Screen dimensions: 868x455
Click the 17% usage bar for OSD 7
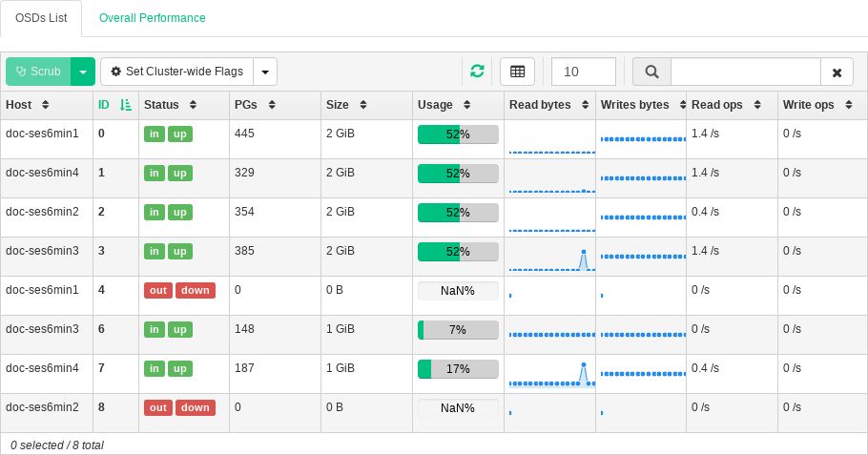coord(459,368)
